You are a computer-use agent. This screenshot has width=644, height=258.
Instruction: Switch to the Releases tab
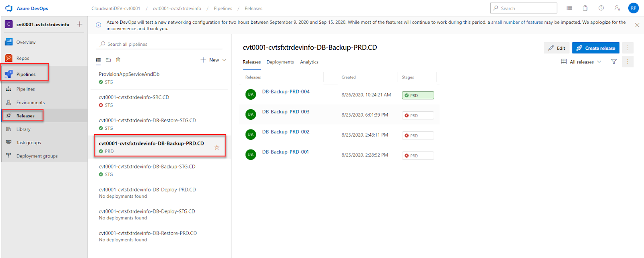click(x=252, y=62)
